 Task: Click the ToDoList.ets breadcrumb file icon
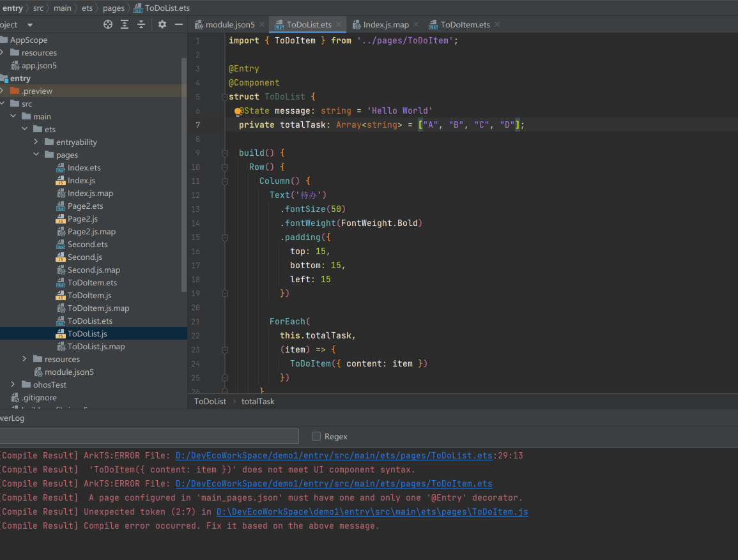pos(137,8)
